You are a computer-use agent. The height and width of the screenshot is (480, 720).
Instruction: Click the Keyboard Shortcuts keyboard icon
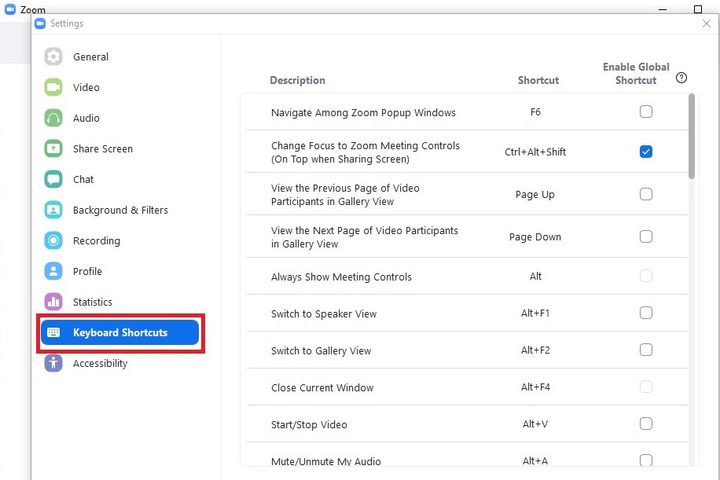click(54, 332)
